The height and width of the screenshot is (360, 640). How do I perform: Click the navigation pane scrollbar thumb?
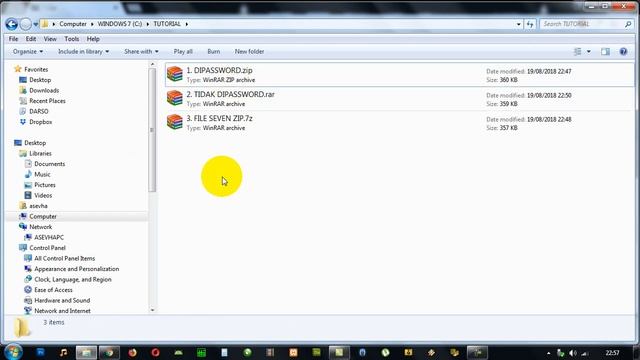[152, 130]
